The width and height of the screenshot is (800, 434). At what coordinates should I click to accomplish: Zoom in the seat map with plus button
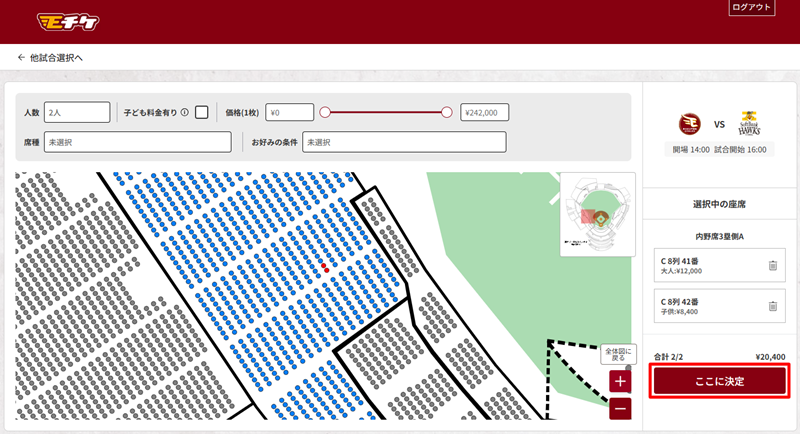point(621,381)
